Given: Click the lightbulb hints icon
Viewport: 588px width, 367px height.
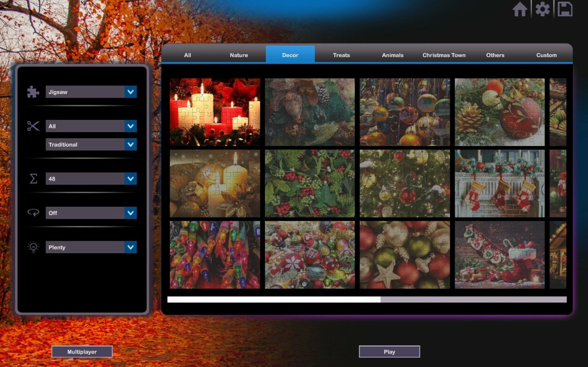Looking at the screenshot, I should [33, 247].
